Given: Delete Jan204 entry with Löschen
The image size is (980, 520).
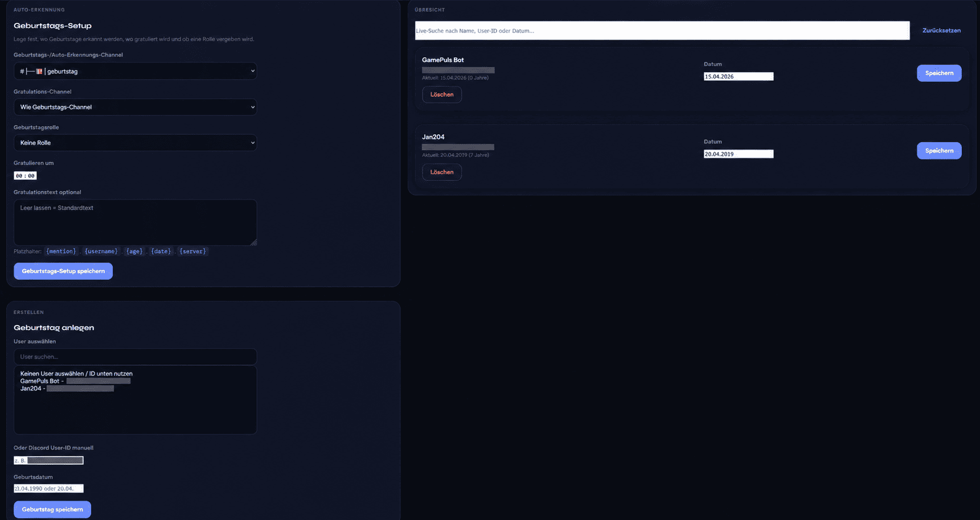Looking at the screenshot, I should (x=442, y=172).
